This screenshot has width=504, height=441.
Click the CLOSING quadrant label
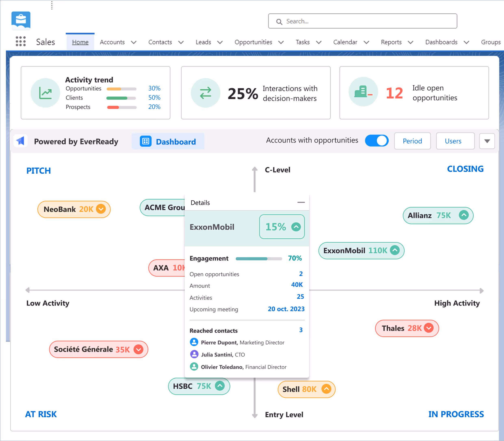(x=465, y=169)
